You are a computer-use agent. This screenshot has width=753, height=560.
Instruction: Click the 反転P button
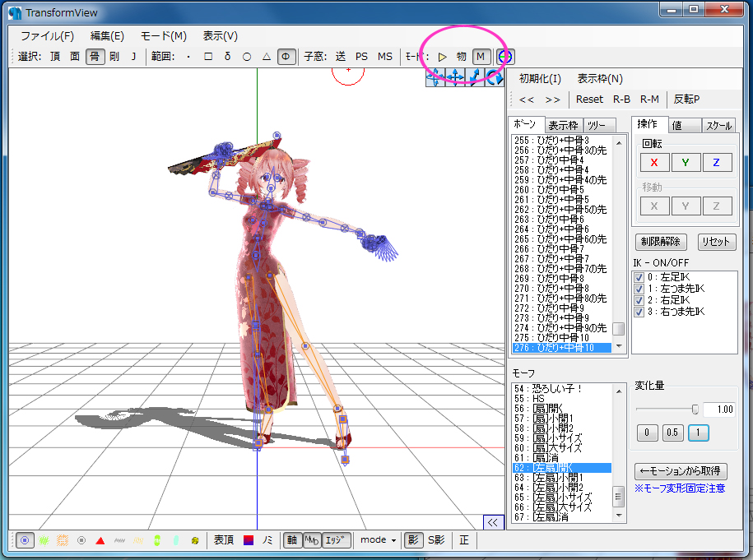point(686,100)
